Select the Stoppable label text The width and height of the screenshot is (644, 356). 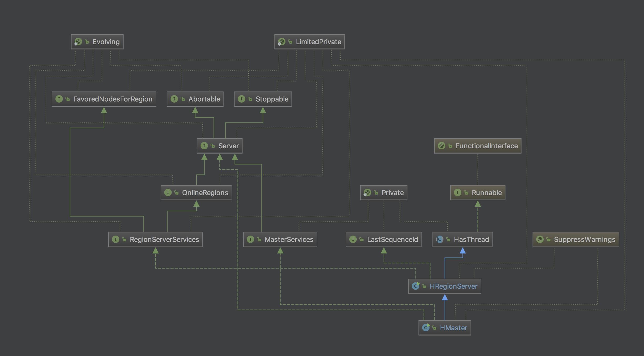[x=272, y=99]
